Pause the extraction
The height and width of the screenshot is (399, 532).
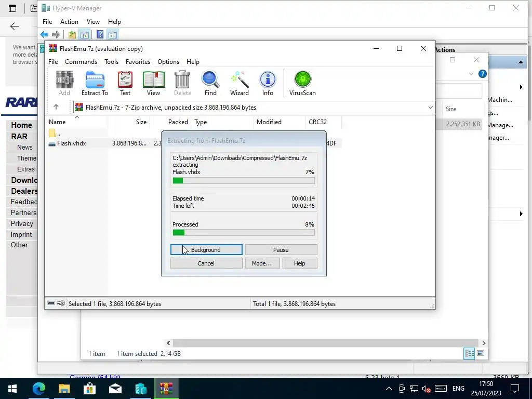point(281,250)
